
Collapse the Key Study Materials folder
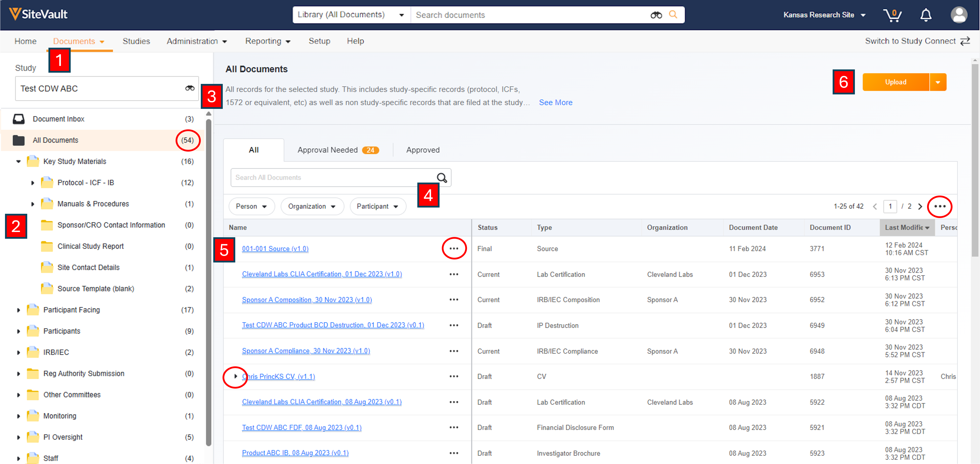pyautogui.click(x=18, y=162)
